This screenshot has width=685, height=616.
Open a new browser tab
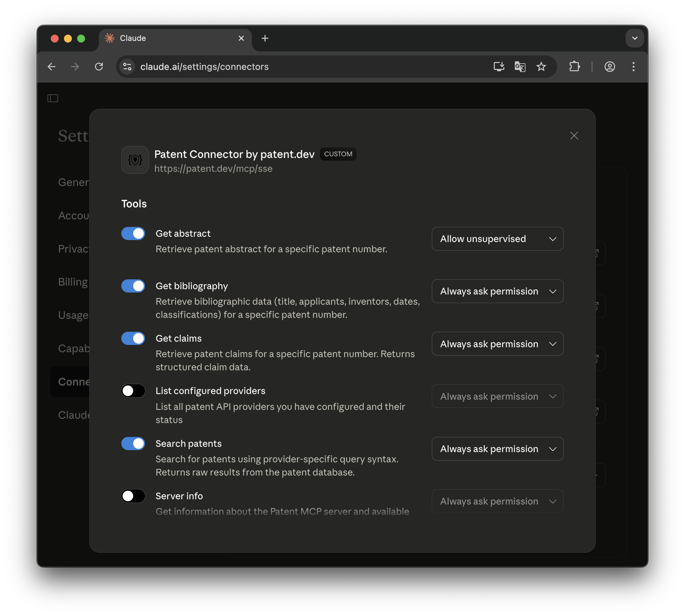click(265, 38)
